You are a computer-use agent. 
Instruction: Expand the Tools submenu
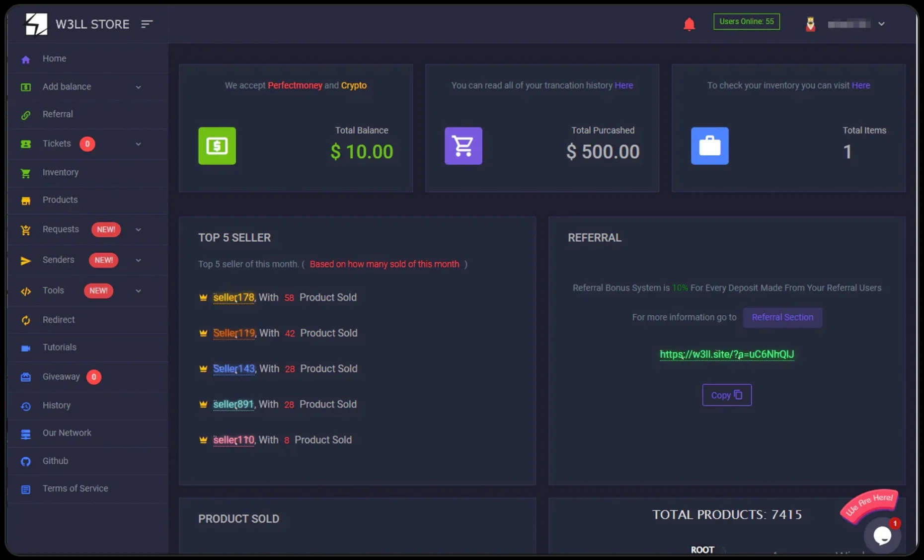(x=138, y=291)
